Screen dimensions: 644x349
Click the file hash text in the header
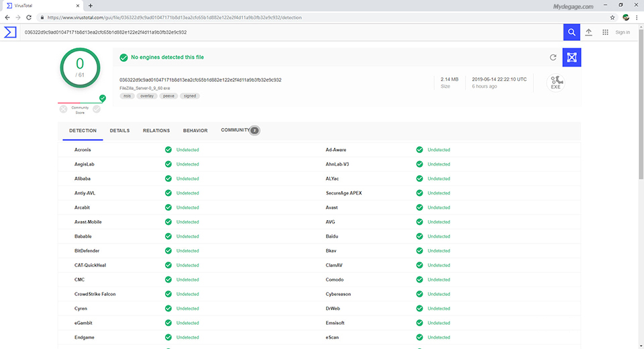click(201, 80)
